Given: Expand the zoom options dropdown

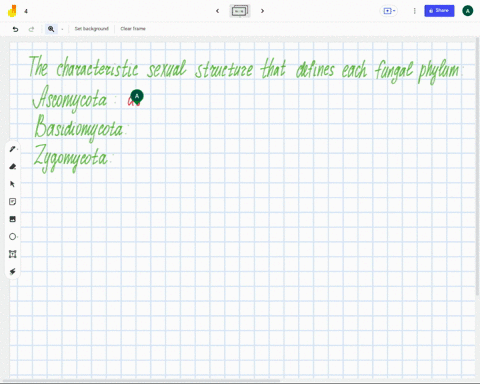Looking at the screenshot, I should (x=62, y=29).
